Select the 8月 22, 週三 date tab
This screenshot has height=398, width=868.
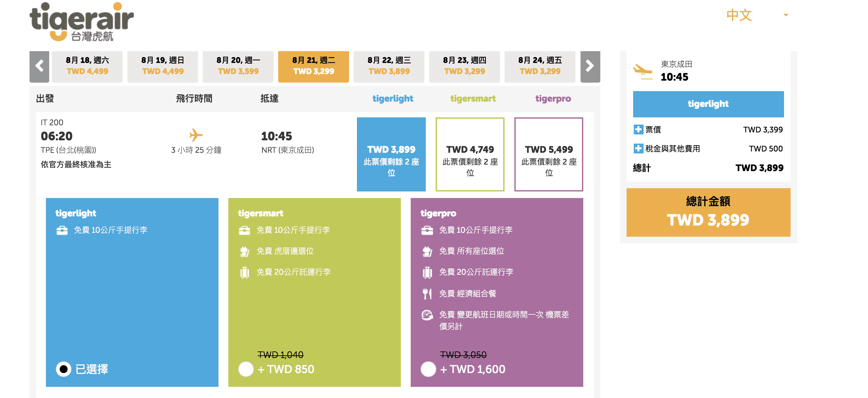tap(389, 66)
